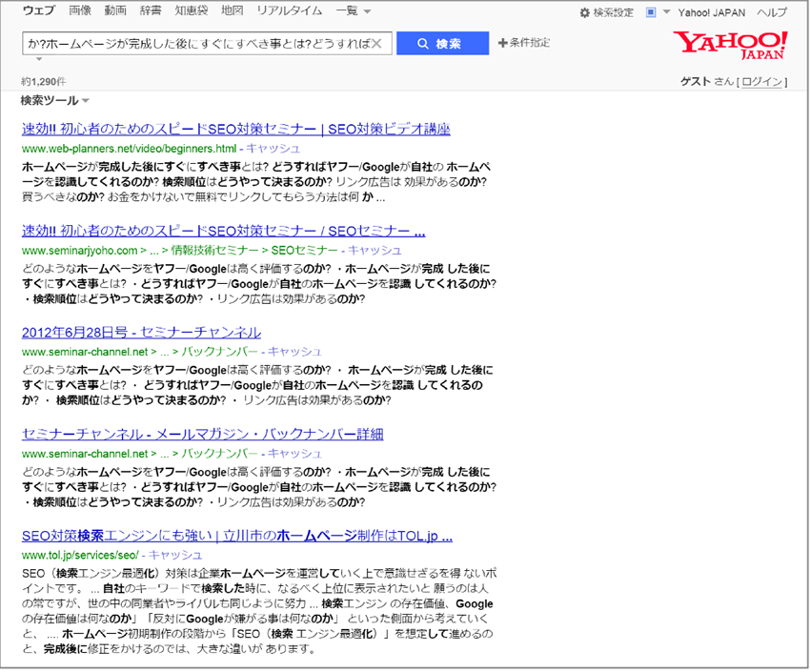The height and width of the screenshot is (672, 810).
Task: Switch to the 画像 tab
Action: [80, 10]
